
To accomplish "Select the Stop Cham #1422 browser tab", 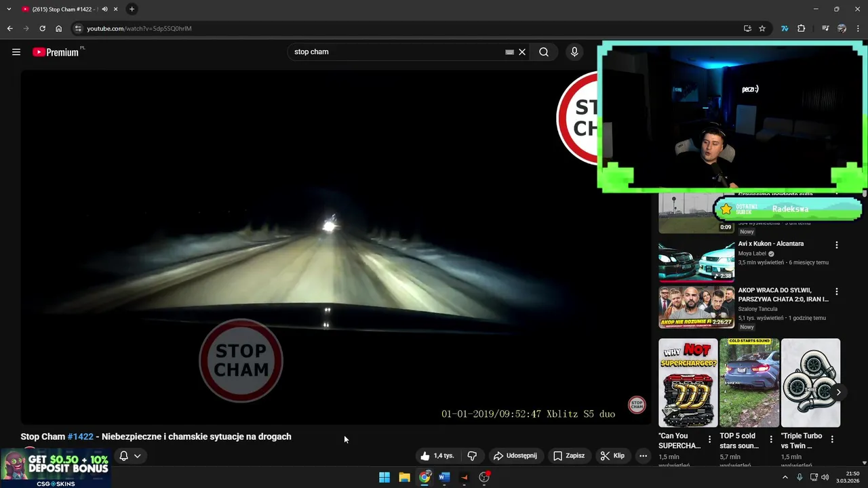I will (61, 9).
